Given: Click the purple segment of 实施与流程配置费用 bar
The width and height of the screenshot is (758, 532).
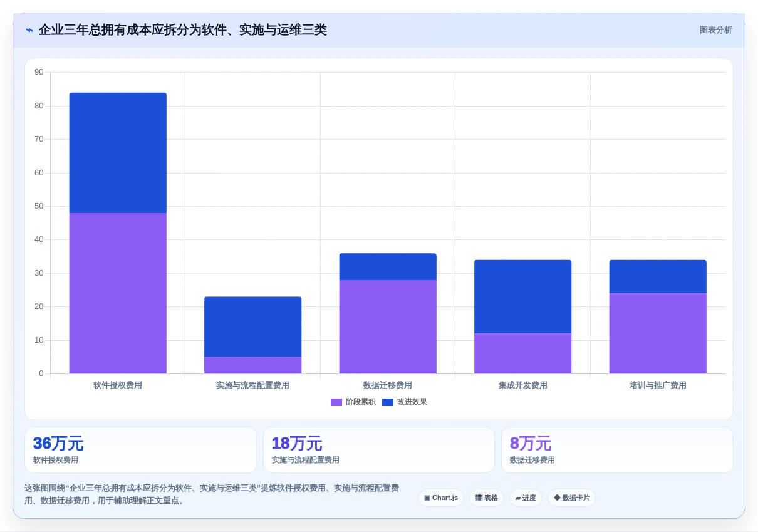Looking at the screenshot, I should 253,365.
